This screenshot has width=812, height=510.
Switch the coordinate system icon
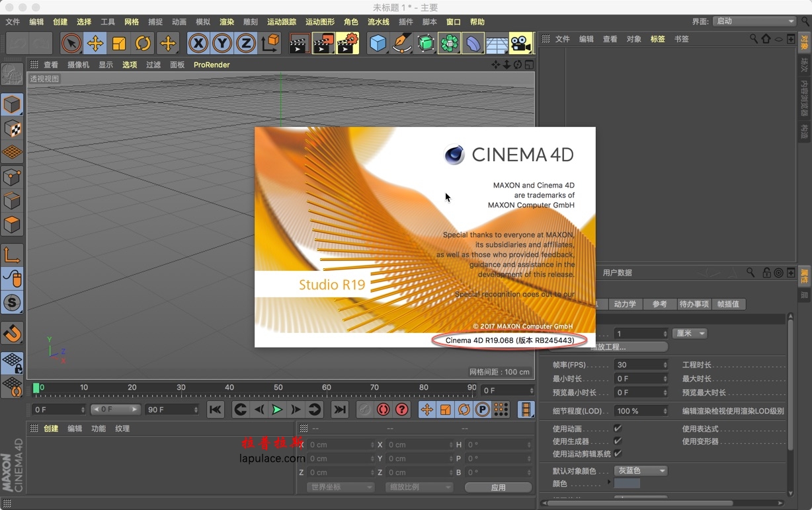pos(270,44)
